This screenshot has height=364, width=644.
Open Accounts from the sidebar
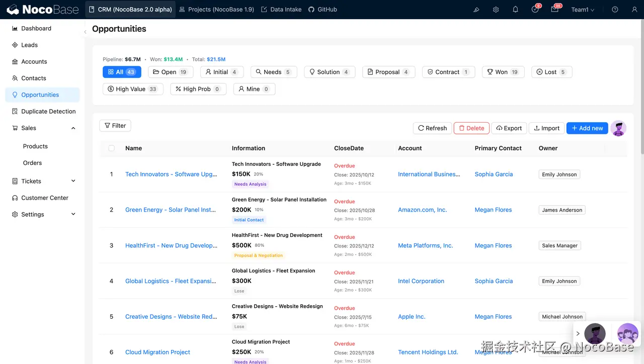42,62
